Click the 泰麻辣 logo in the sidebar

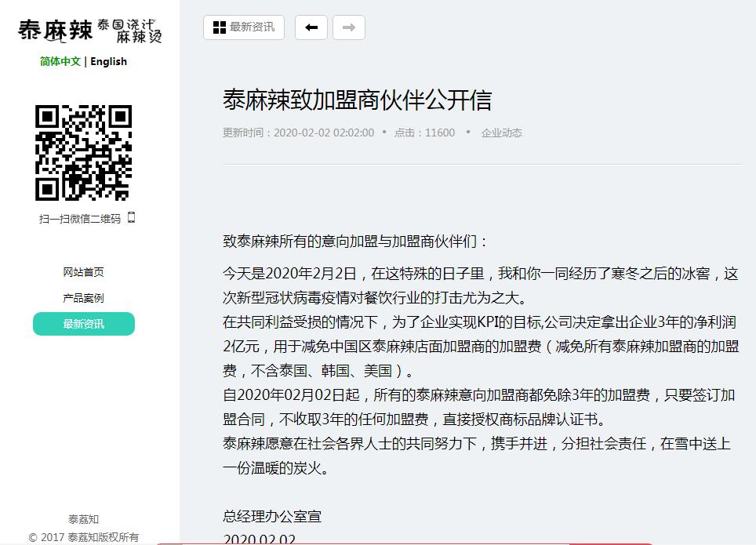point(89,31)
